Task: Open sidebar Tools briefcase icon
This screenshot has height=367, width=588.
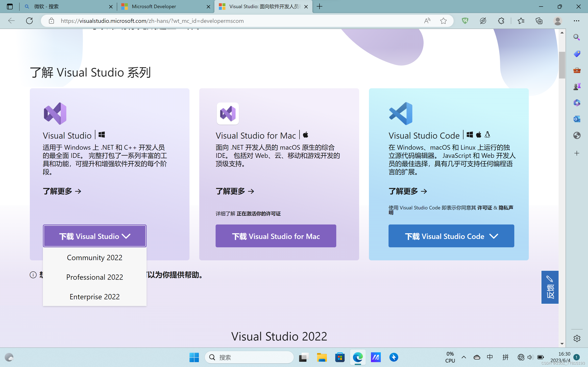Action: (x=577, y=70)
